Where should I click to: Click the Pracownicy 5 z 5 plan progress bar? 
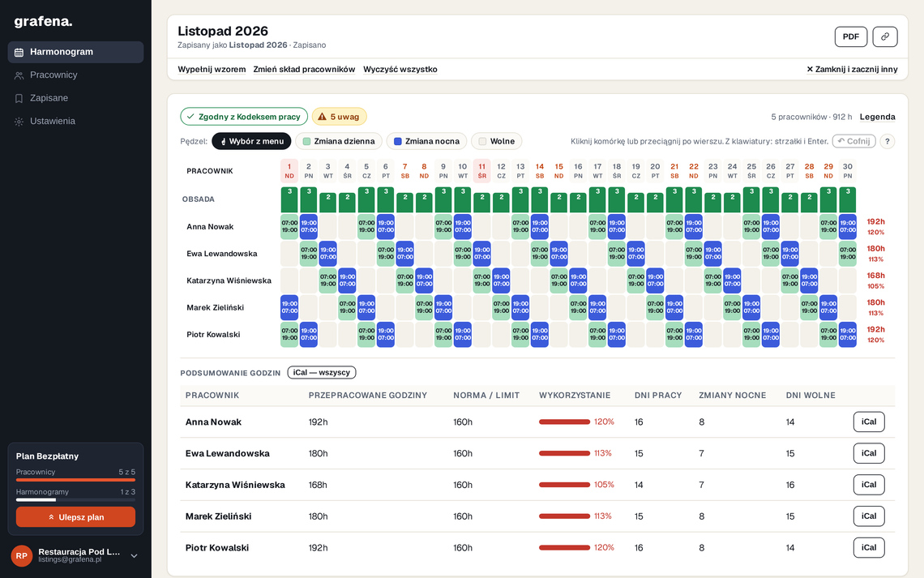click(x=75, y=480)
